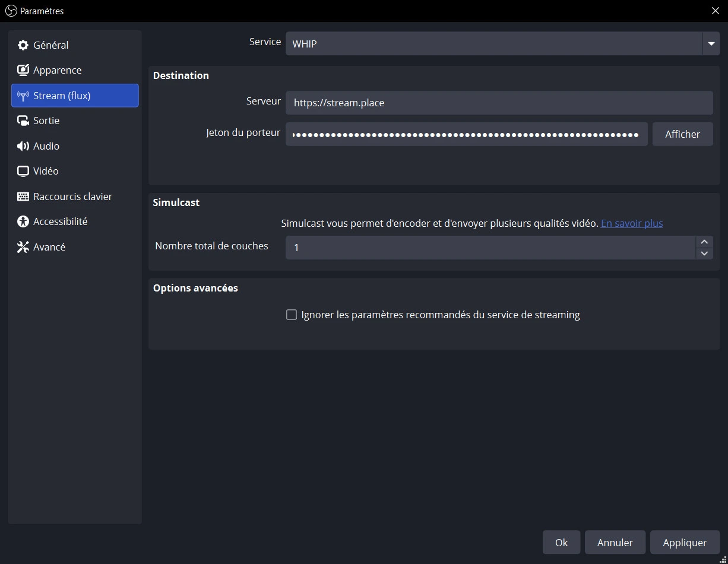The height and width of the screenshot is (564, 728).
Task: Confirm settings with the Ok button
Action: coord(561,542)
